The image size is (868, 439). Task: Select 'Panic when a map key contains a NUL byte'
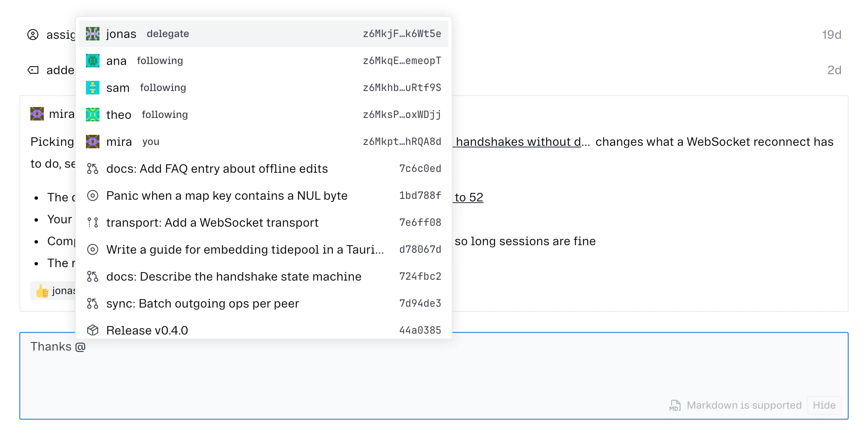[263, 195]
